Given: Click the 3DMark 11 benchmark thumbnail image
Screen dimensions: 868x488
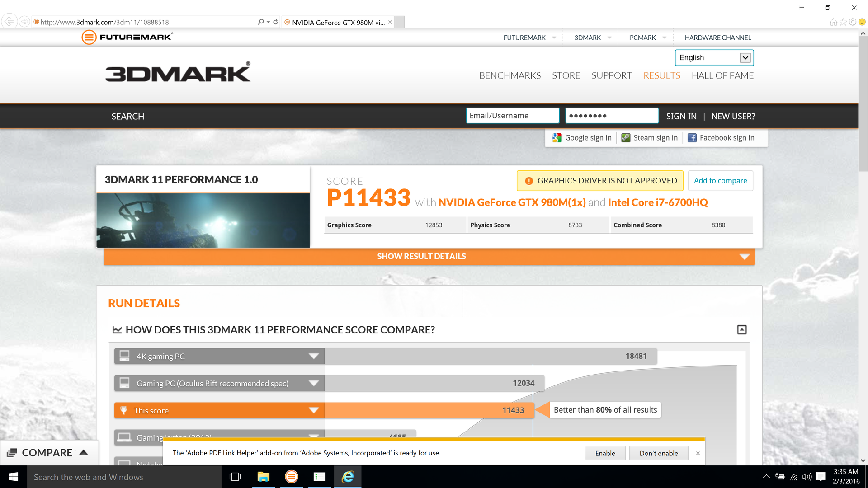Looking at the screenshot, I should 203,221.
